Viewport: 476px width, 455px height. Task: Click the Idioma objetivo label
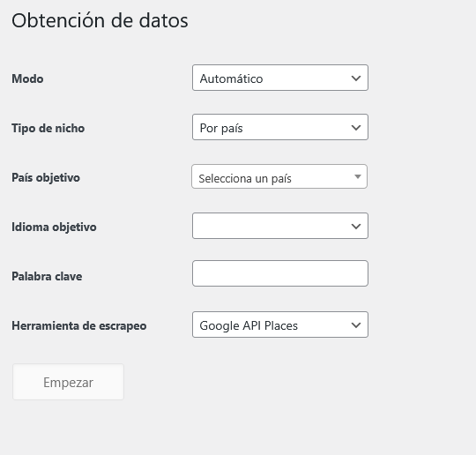(x=54, y=227)
